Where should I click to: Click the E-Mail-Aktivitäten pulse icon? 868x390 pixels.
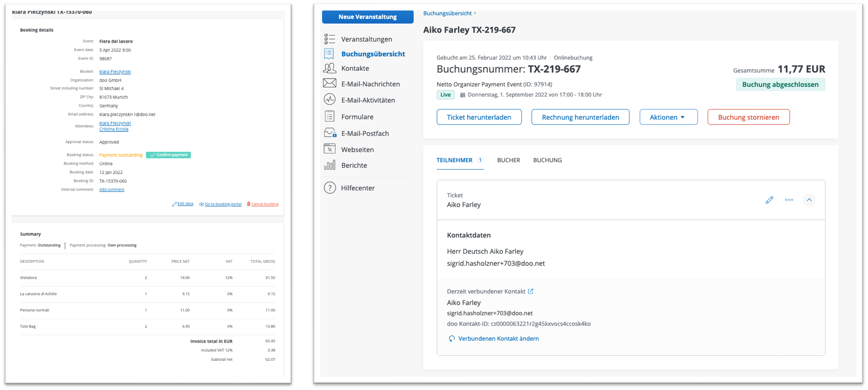pos(329,100)
